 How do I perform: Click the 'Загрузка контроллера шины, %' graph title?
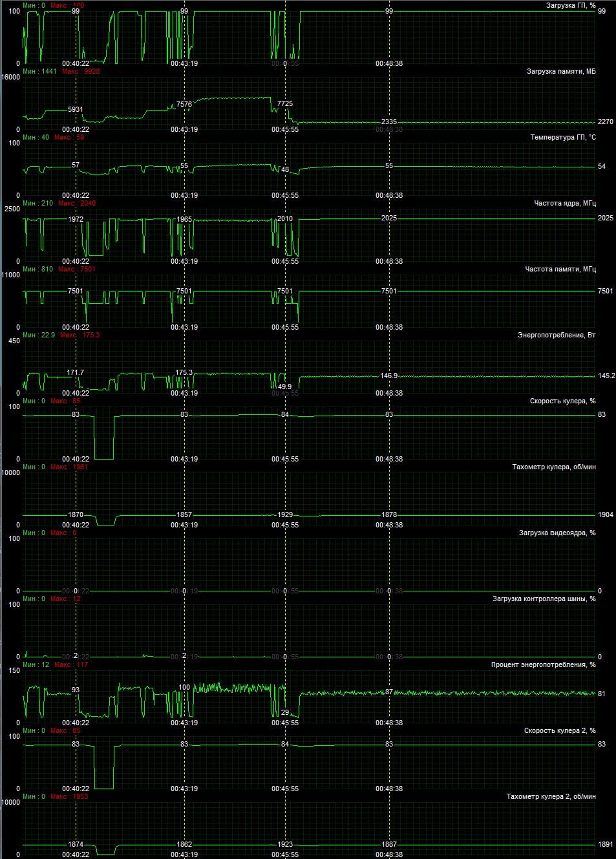tap(544, 599)
